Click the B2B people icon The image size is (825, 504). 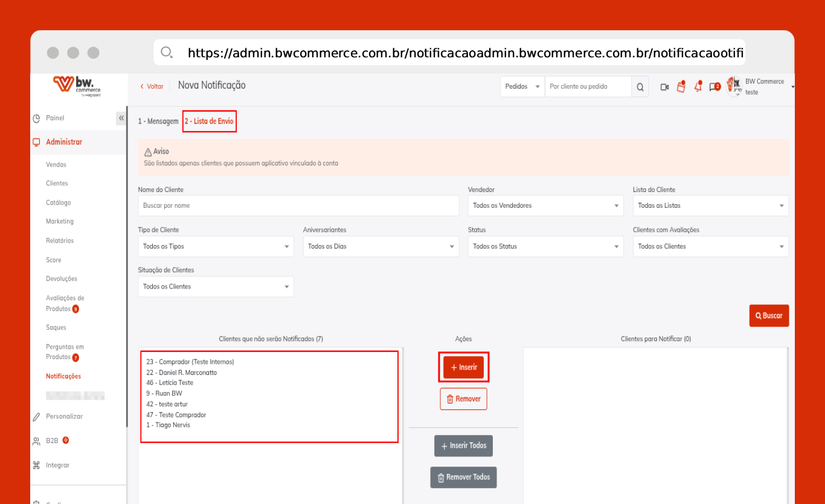pyautogui.click(x=36, y=441)
